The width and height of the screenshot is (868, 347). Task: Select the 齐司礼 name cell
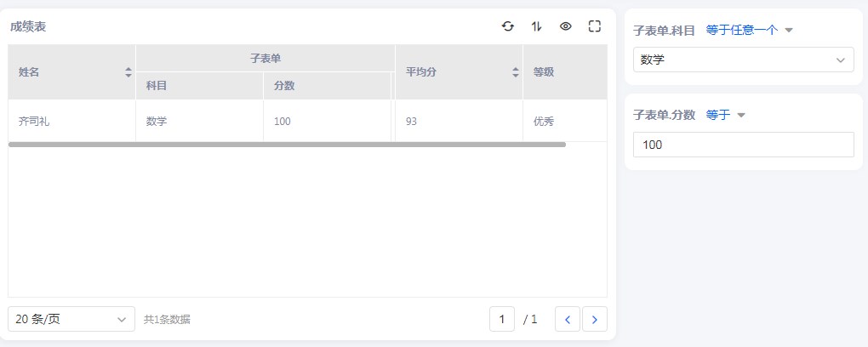(x=34, y=122)
